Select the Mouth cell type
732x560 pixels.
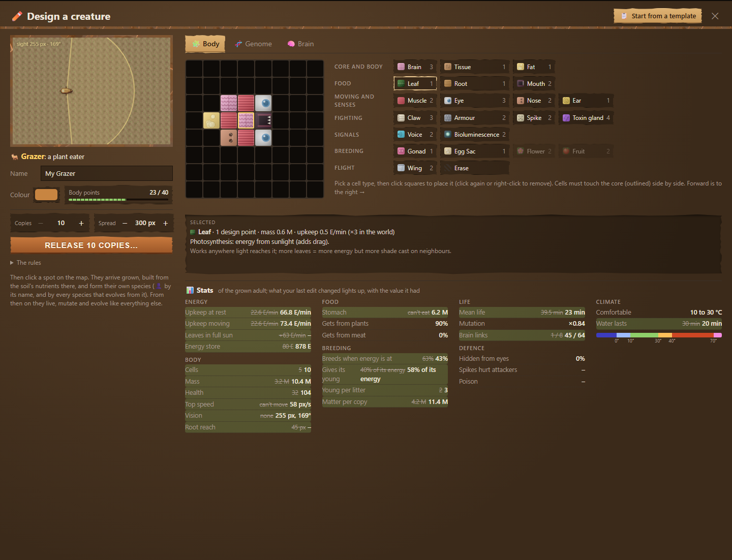click(534, 84)
